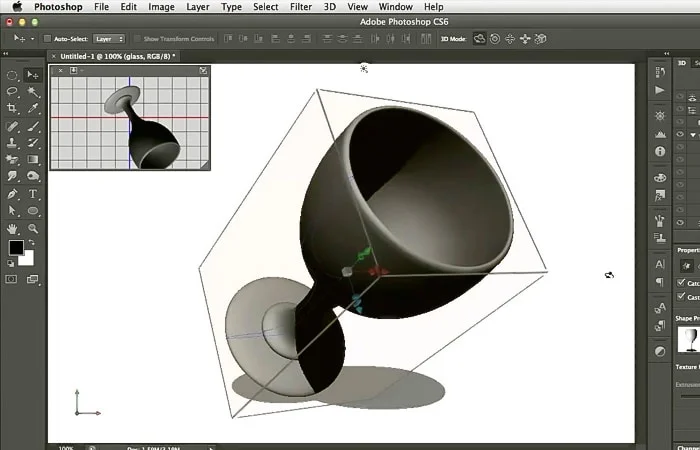Select the Path Selection arrow tool

[12, 211]
